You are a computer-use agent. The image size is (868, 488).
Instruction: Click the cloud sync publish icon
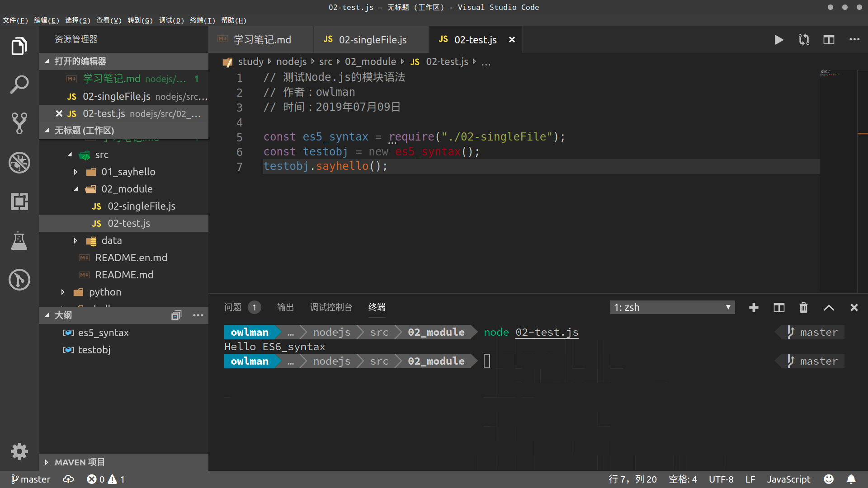pyautogui.click(x=68, y=479)
